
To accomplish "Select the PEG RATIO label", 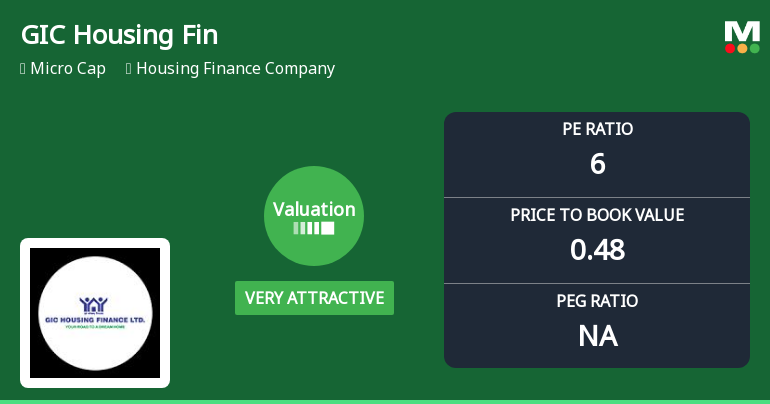I will click(x=597, y=301).
